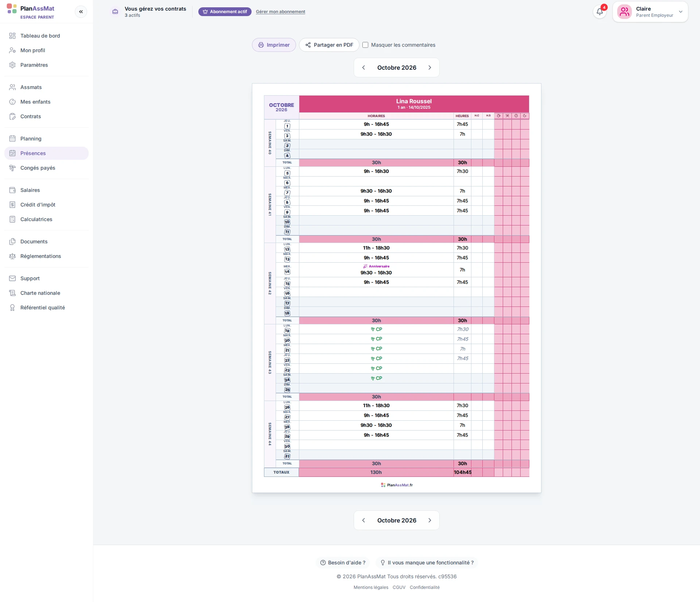Viewport: 700px width, 602px height.
Task: Click the Congés payés palm icon
Action: (12, 168)
